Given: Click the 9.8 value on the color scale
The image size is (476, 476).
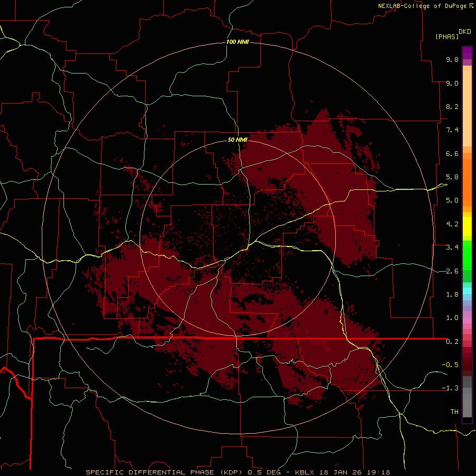Looking at the screenshot, I should pos(452,59).
